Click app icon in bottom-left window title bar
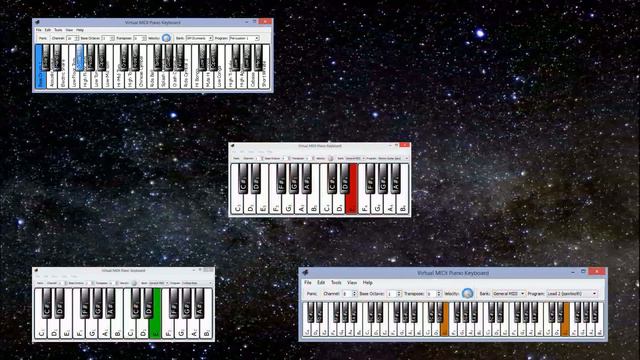This screenshot has height=360, width=640. [x=37, y=270]
